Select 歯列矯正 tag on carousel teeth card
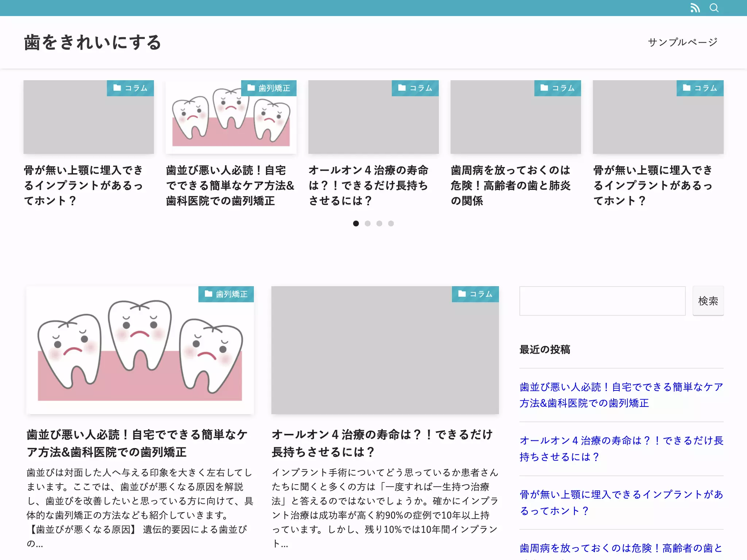Image resolution: width=747 pixels, height=560 pixels. point(269,88)
